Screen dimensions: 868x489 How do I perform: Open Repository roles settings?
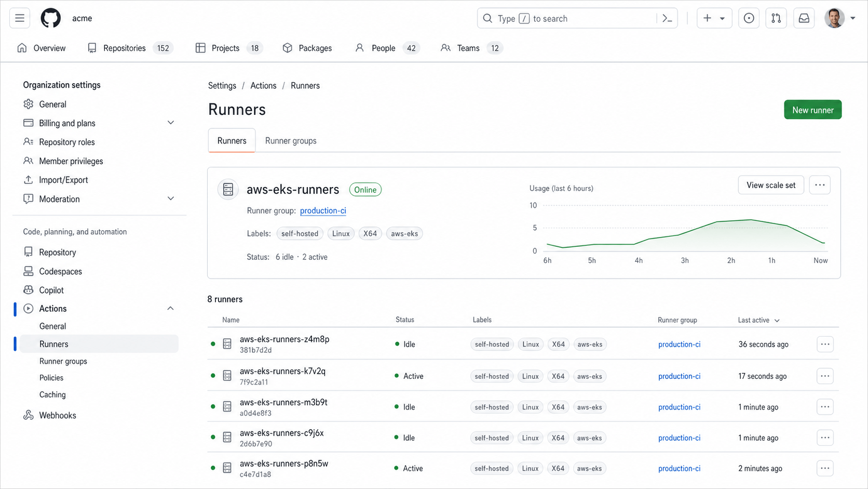coord(67,142)
